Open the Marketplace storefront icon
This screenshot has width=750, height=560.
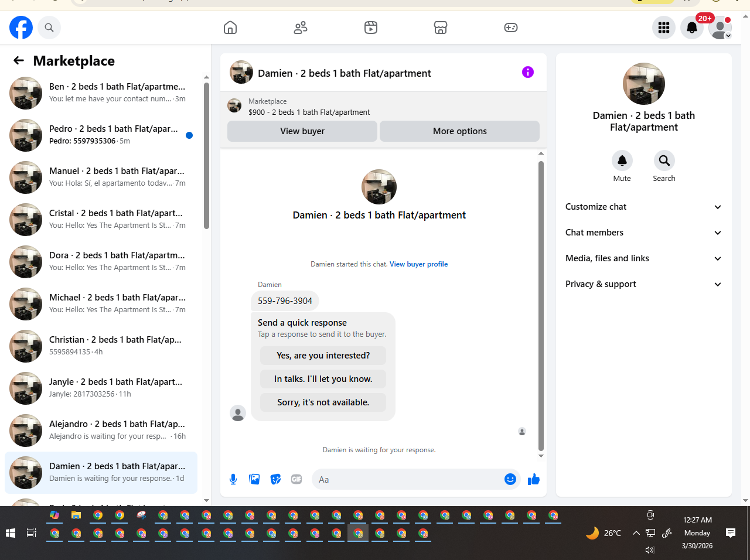[441, 28]
